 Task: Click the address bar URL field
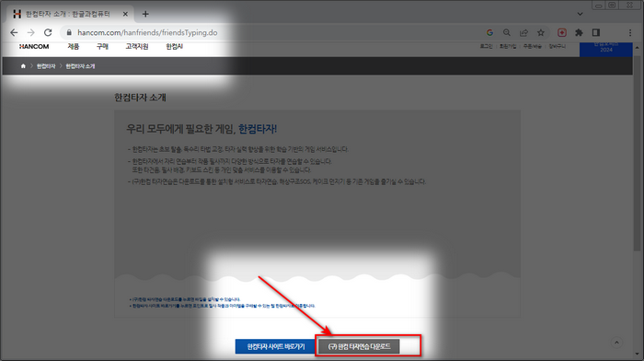pyautogui.click(x=271, y=32)
